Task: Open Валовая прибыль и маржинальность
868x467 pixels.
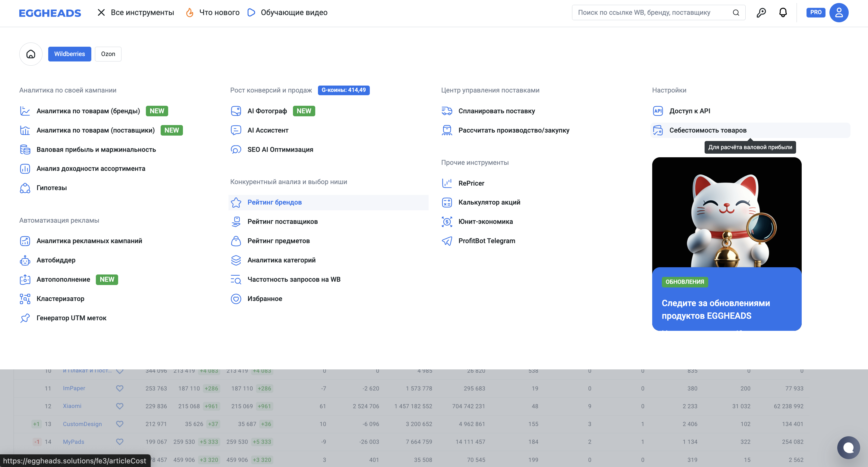Action: pos(96,150)
